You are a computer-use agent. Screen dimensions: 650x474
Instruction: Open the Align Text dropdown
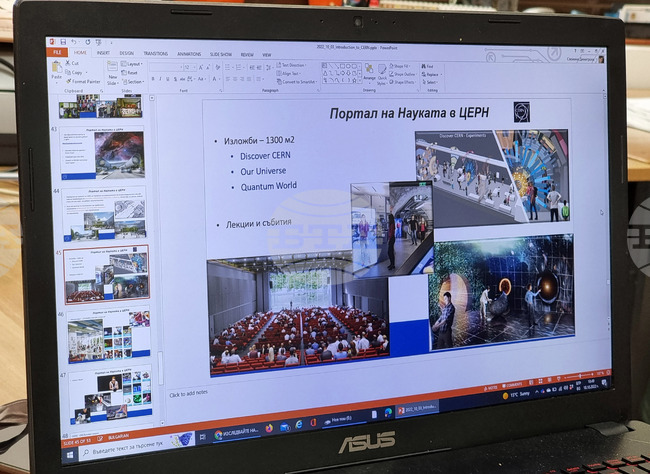tap(289, 73)
